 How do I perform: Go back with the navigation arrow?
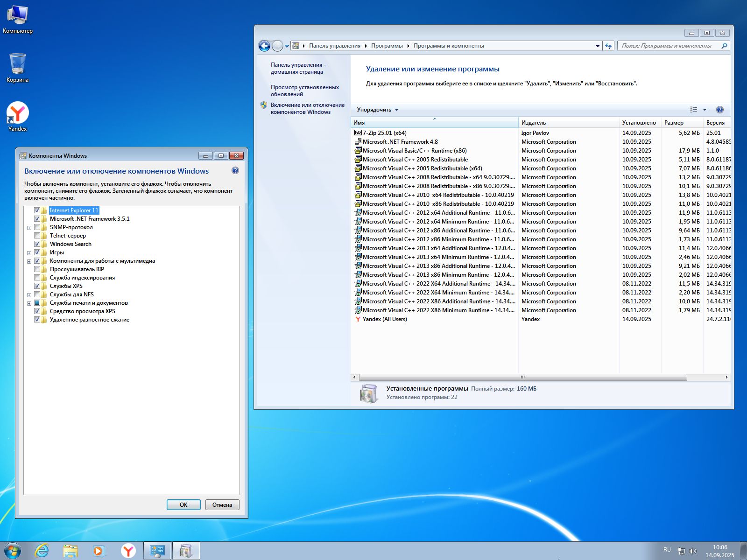point(264,46)
